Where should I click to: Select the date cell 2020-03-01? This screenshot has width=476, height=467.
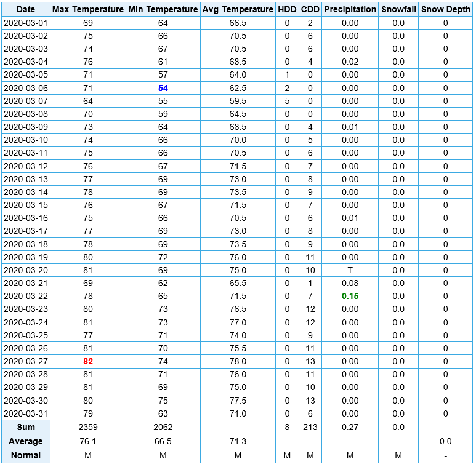click(26, 23)
